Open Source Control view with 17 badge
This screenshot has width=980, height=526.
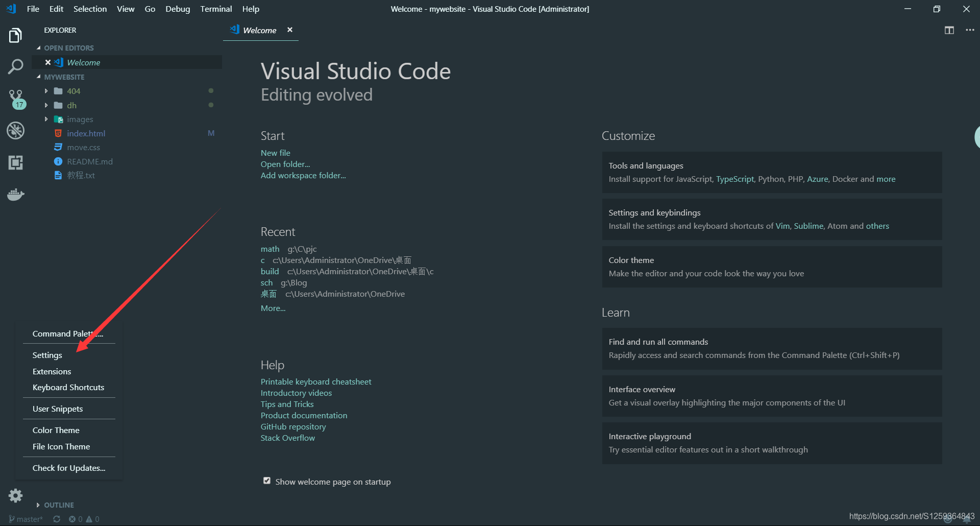tap(16, 99)
